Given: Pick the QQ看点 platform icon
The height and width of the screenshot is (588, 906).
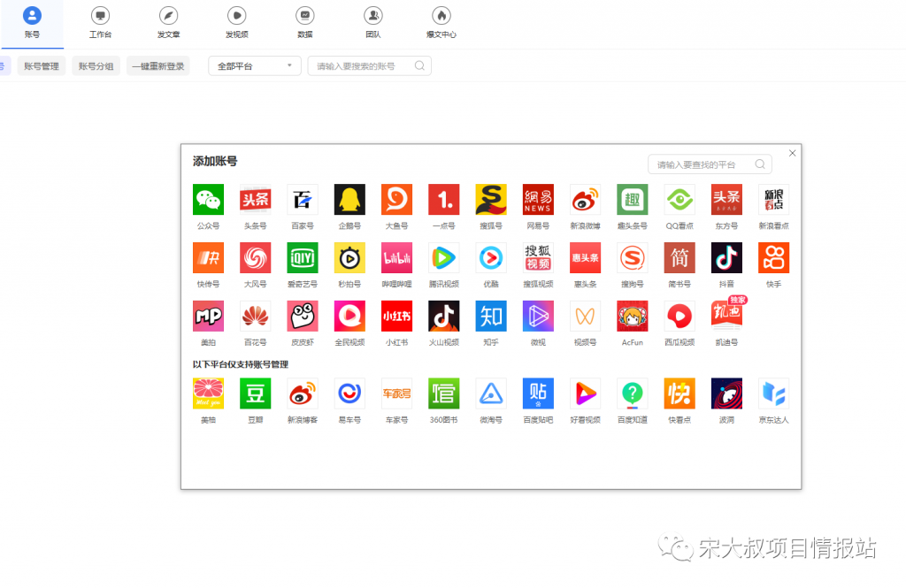Looking at the screenshot, I should [x=679, y=200].
